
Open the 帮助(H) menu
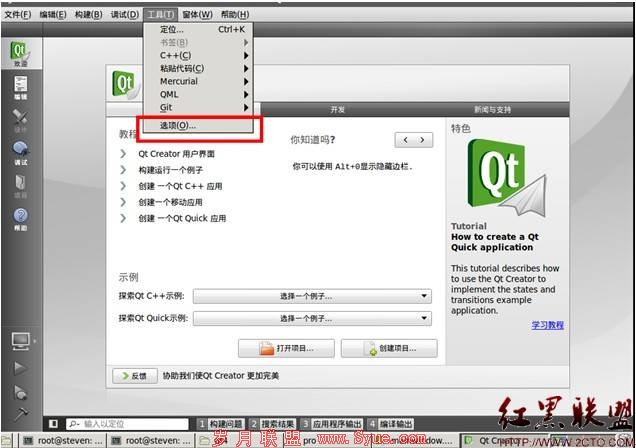coord(234,15)
